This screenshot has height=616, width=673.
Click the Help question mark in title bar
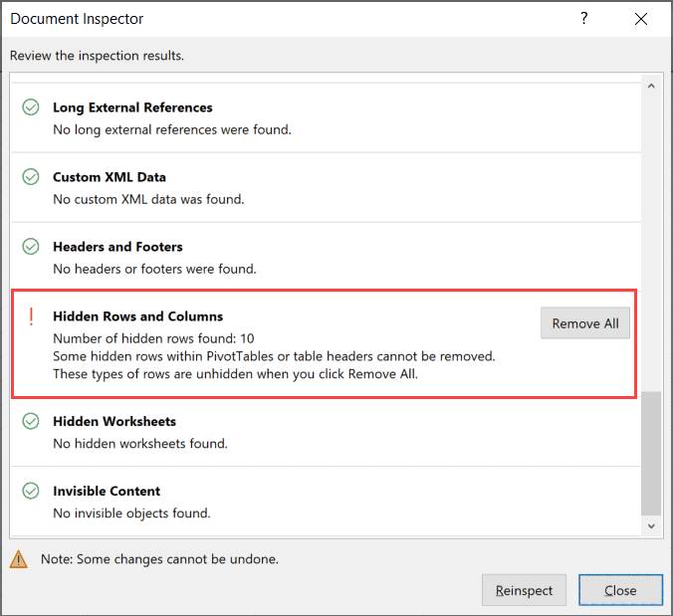tap(584, 19)
